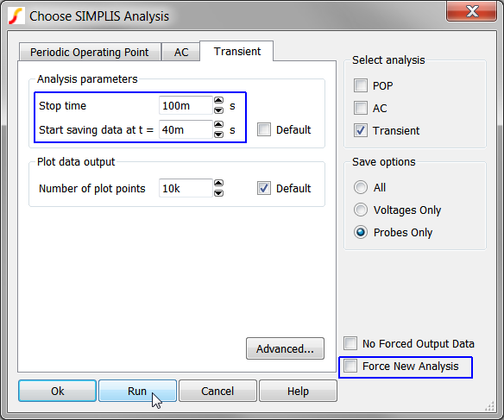Select the Transient tab
504x420 pixels.
236,51
